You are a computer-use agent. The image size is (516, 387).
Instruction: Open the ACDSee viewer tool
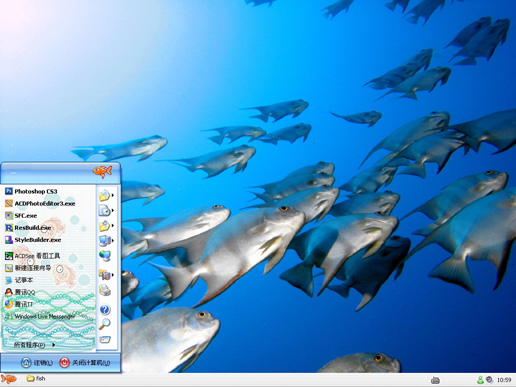click(x=32, y=256)
